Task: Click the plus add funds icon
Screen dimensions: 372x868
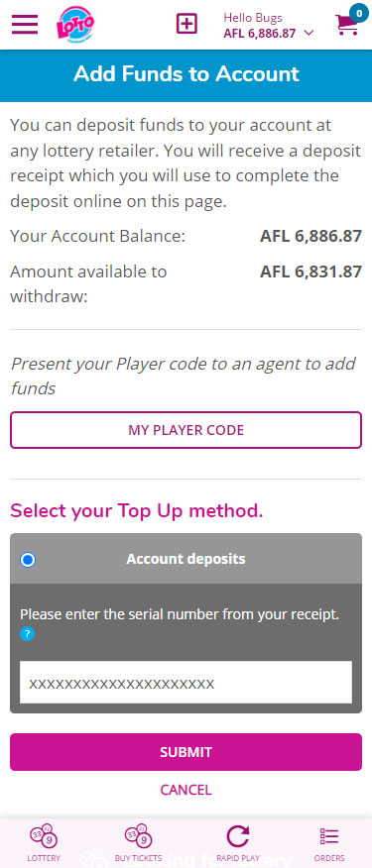Action: point(186,24)
